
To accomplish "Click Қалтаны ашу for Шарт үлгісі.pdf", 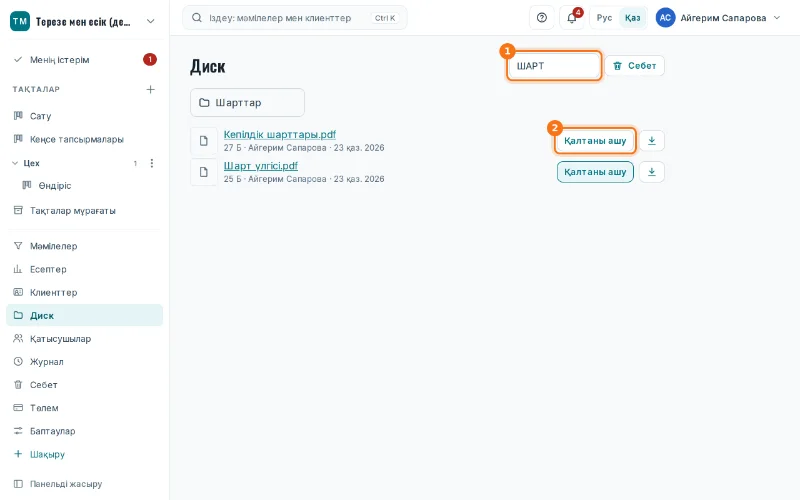I will point(595,172).
